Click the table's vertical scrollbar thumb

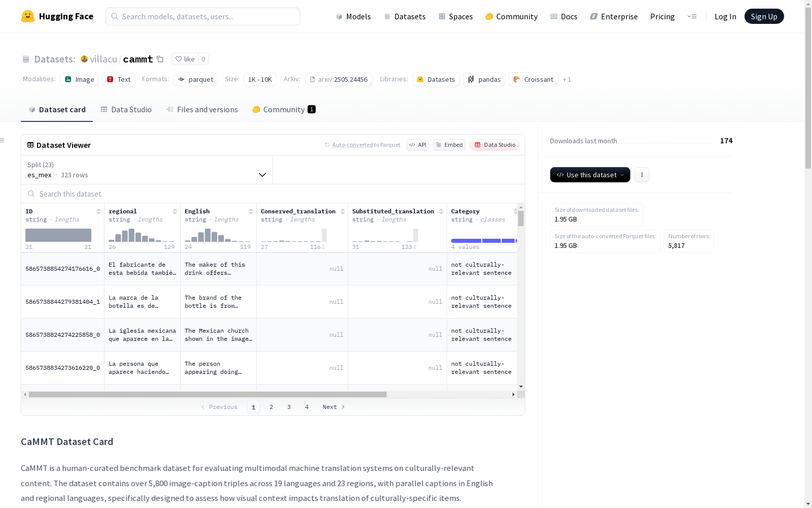521,218
